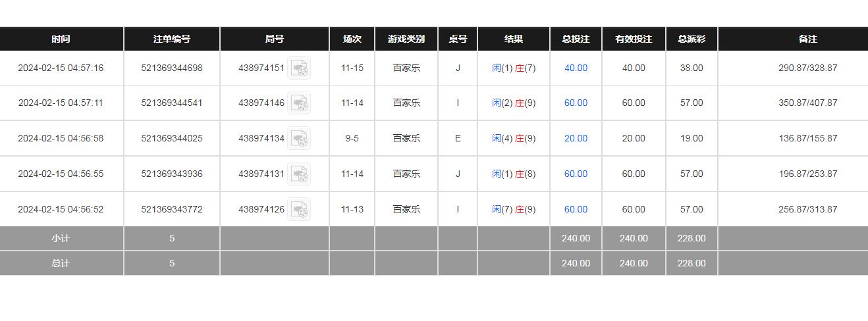
Task: Click 60.00 bet link for order 521369344541
Action: [576, 103]
